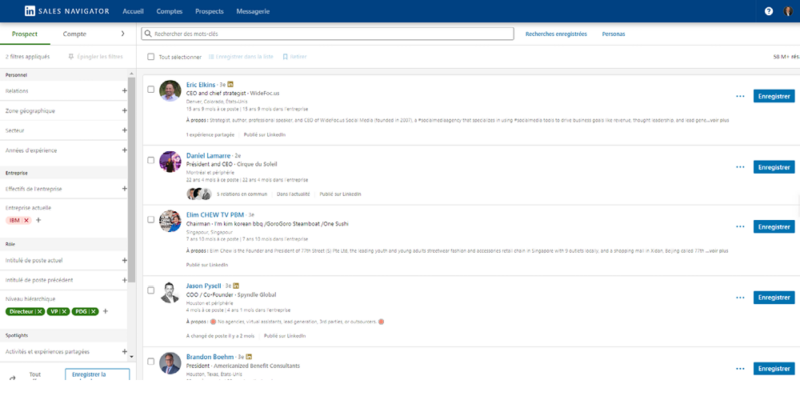The height and width of the screenshot is (400, 800).
Task: Click the LinkedIn premium badge beside Jason Pysell
Action: [x=236, y=286]
